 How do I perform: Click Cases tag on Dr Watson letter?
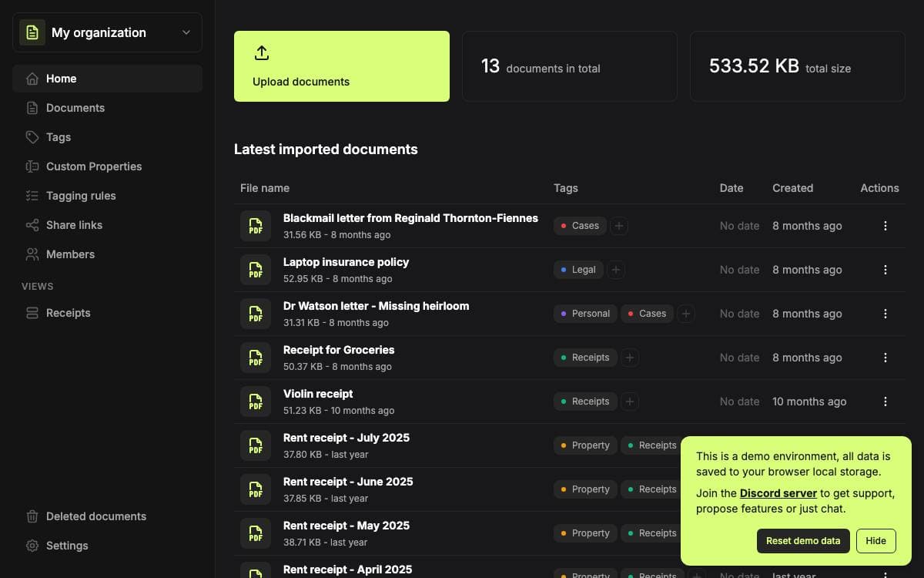pyautogui.click(x=647, y=314)
